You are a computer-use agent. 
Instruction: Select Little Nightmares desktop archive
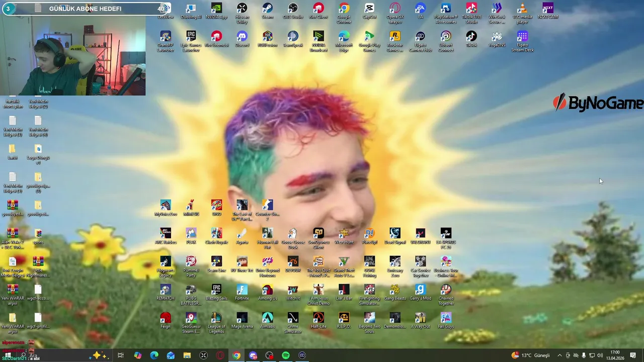[38, 267]
